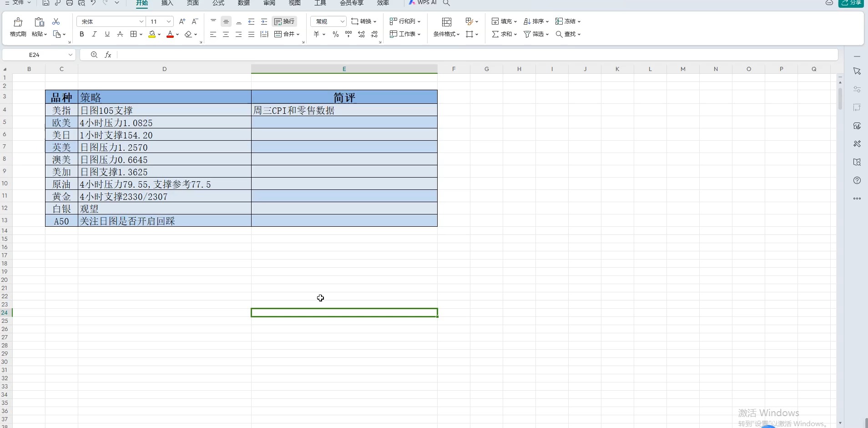The image size is (868, 428).
Task: Click the increase font size icon
Action: click(x=182, y=21)
